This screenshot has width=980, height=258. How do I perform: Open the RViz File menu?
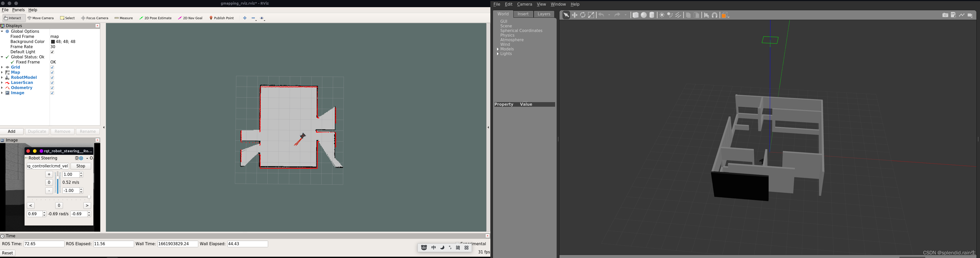[x=5, y=10]
